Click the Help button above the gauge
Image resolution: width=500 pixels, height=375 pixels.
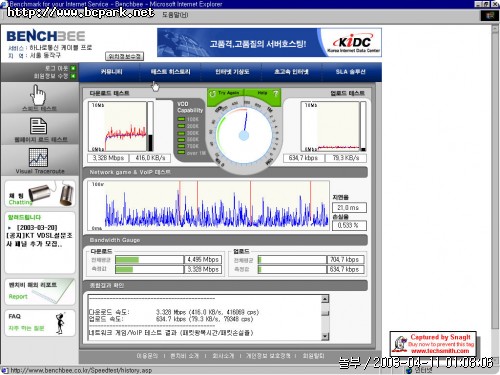pyautogui.click(x=263, y=94)
